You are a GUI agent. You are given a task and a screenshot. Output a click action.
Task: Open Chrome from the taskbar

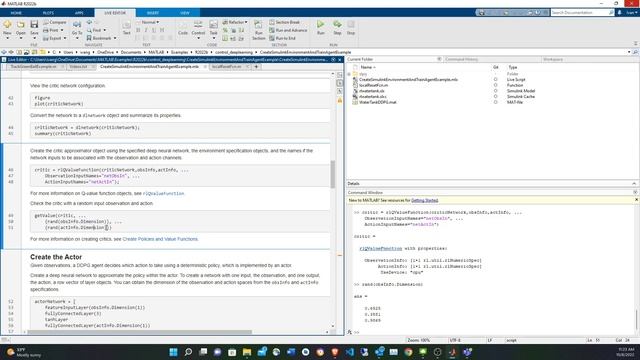[408, 352]
